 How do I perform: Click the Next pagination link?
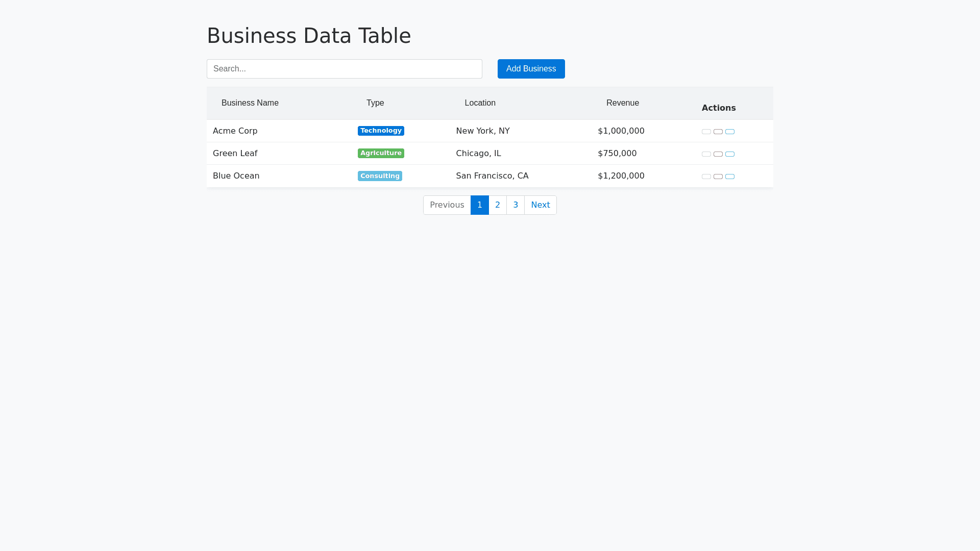540,205
